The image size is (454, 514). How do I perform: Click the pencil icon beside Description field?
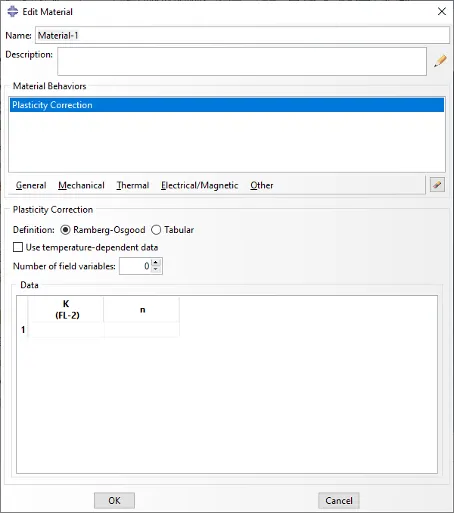tap(440, 61)
